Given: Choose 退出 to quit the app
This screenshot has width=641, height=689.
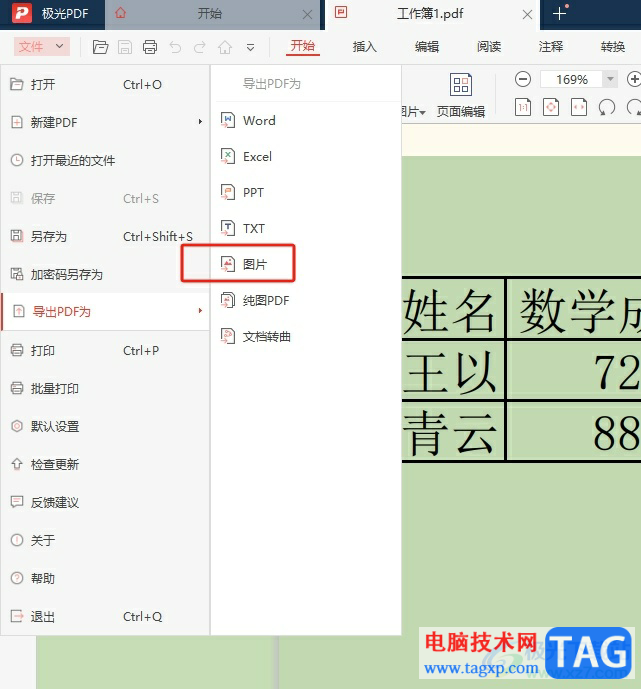Looking at the screenshot, I should point(105,616).
